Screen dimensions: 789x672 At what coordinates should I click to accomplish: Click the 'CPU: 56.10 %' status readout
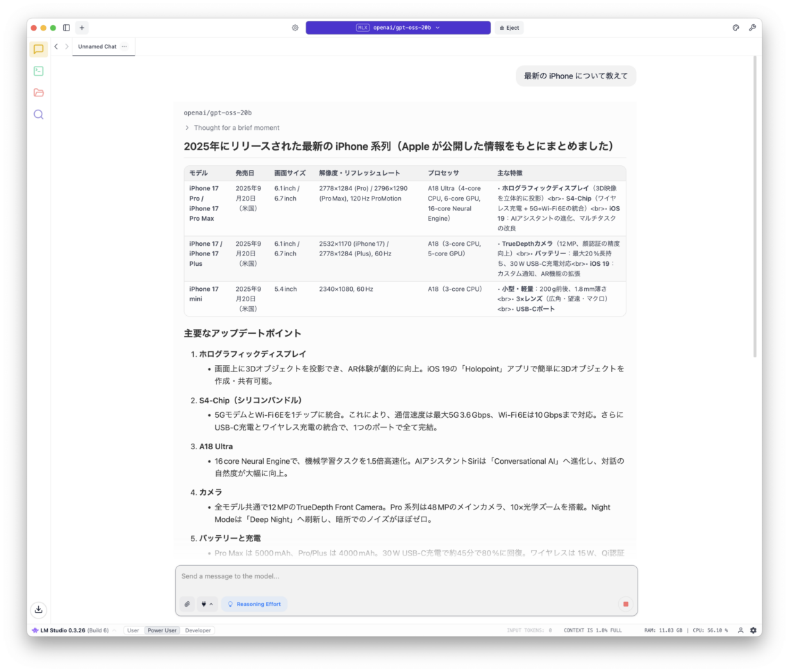[x=710, y=630]
